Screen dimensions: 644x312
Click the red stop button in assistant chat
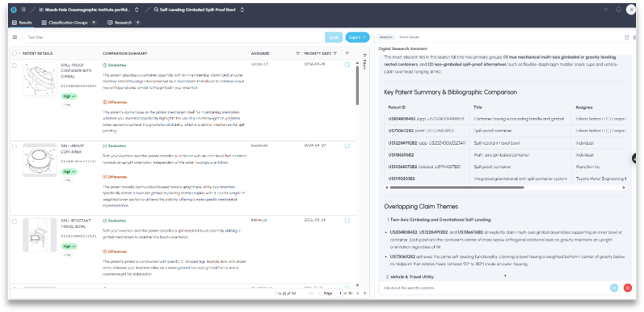point(628,288)
